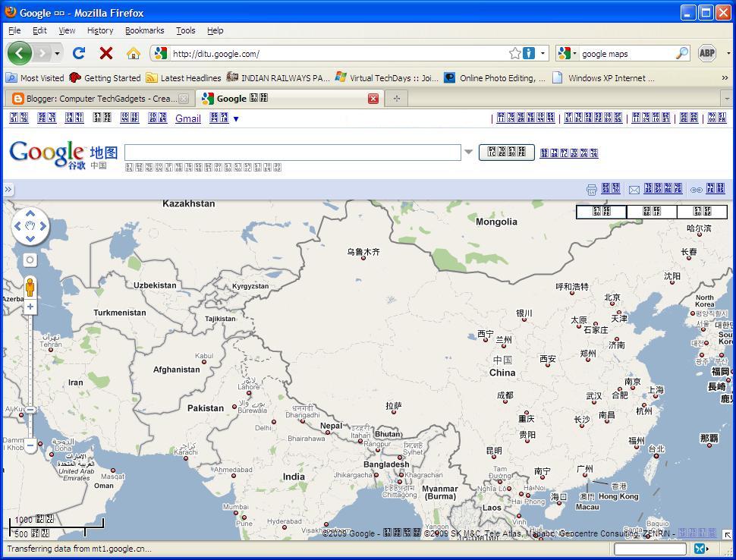This screenshot has height=560, width=736.
Task: Click the search magnifier icon
Action: click(682, 53)
